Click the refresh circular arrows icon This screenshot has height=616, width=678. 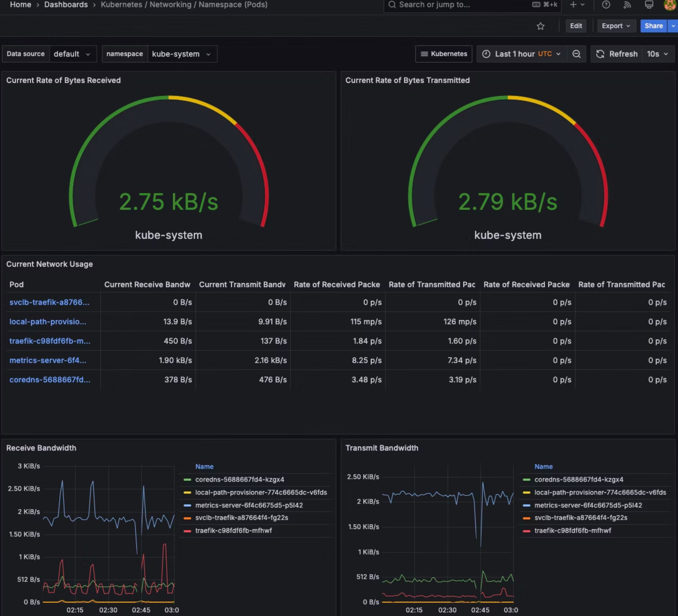tap(600, 54)
